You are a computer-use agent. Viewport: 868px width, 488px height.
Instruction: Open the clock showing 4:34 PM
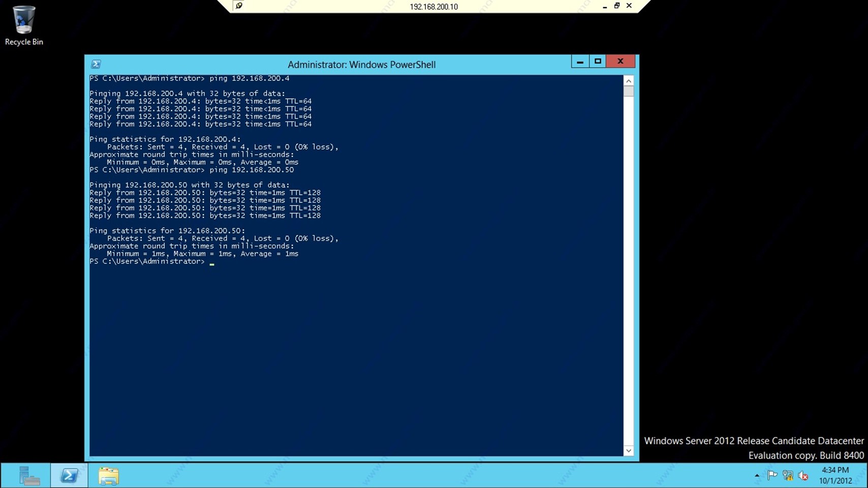point(835,475)
